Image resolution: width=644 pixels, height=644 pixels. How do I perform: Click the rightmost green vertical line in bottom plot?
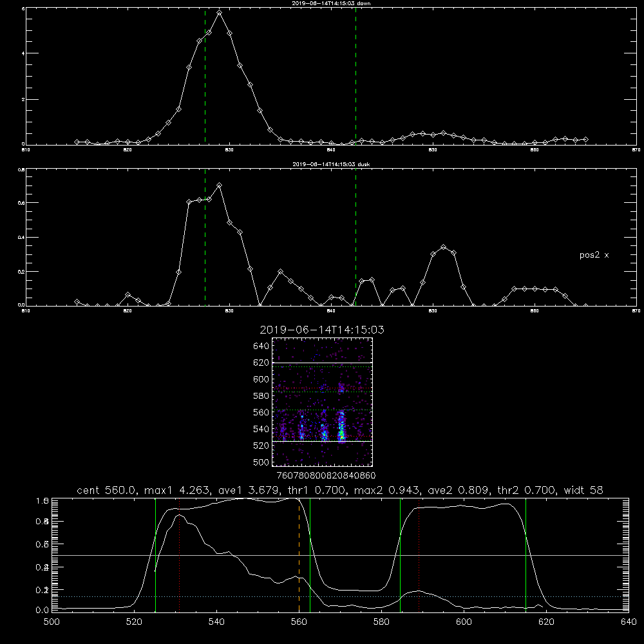pyautogui.click(x=526, y=554)
